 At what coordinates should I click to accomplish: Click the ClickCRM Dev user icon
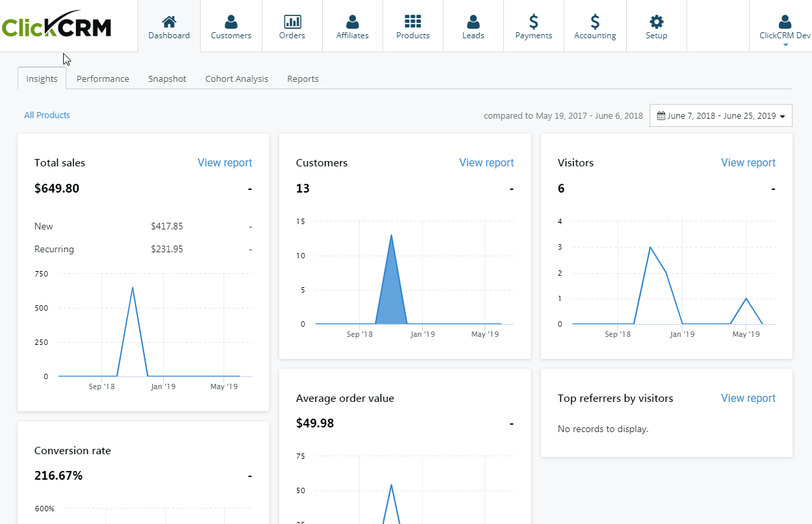click(785, 21)
